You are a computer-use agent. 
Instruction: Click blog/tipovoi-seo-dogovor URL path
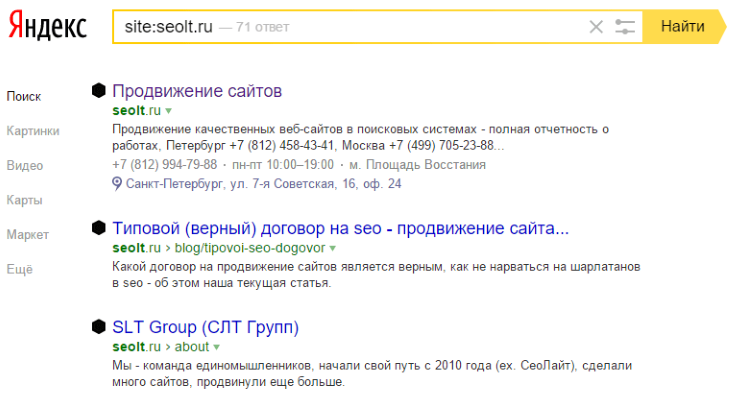[x=250, y=248]
